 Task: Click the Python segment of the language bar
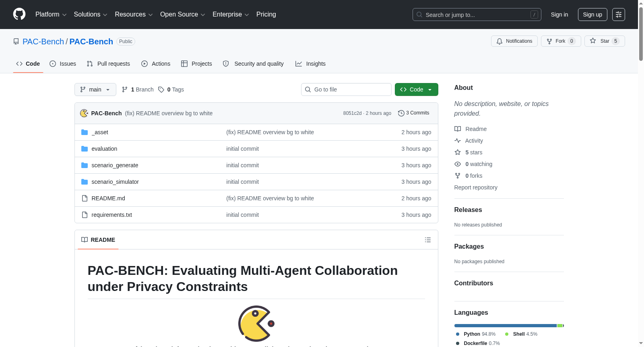pos(505,326)
